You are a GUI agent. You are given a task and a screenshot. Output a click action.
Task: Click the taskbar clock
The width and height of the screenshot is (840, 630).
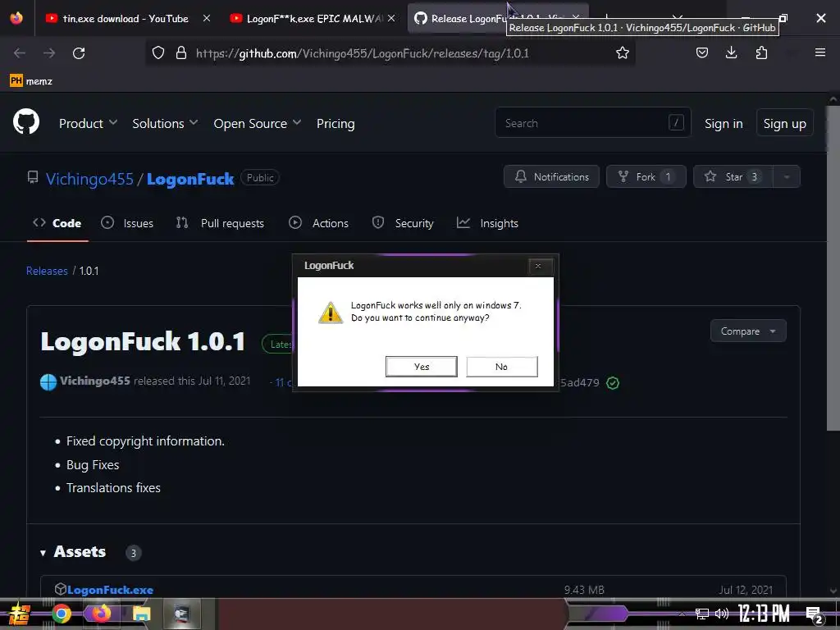pos(764,614)
